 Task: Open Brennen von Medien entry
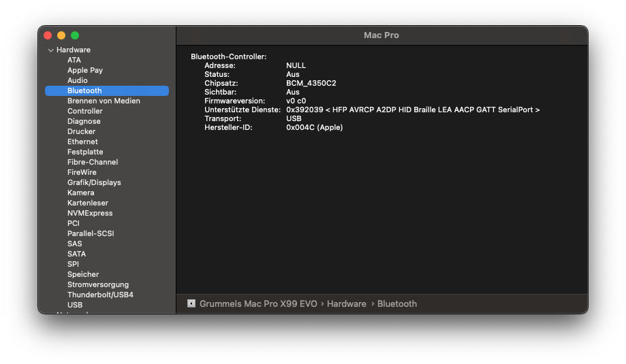[104, 101]
